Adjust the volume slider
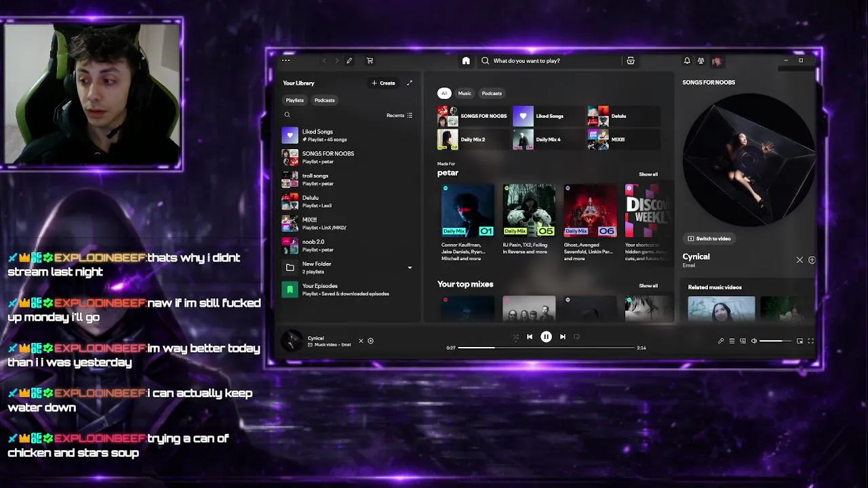The height and width of the screenshot is (488, 868). (776, 341)
